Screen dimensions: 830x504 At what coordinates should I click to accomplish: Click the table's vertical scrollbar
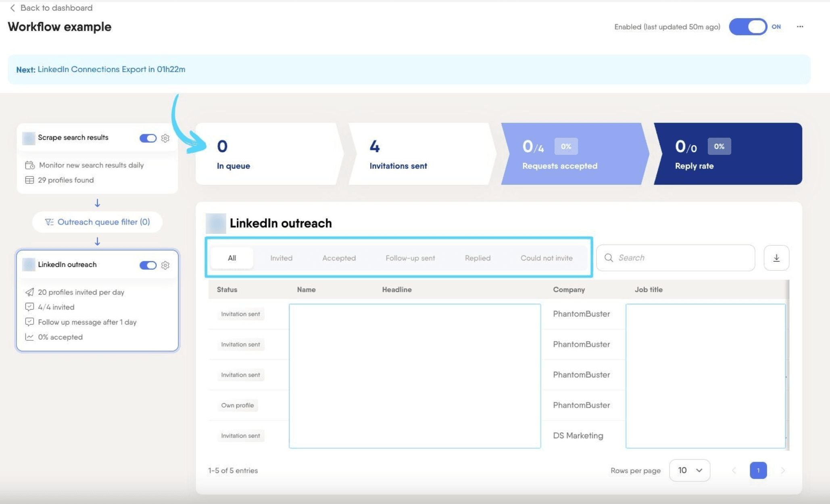point(788,365)
